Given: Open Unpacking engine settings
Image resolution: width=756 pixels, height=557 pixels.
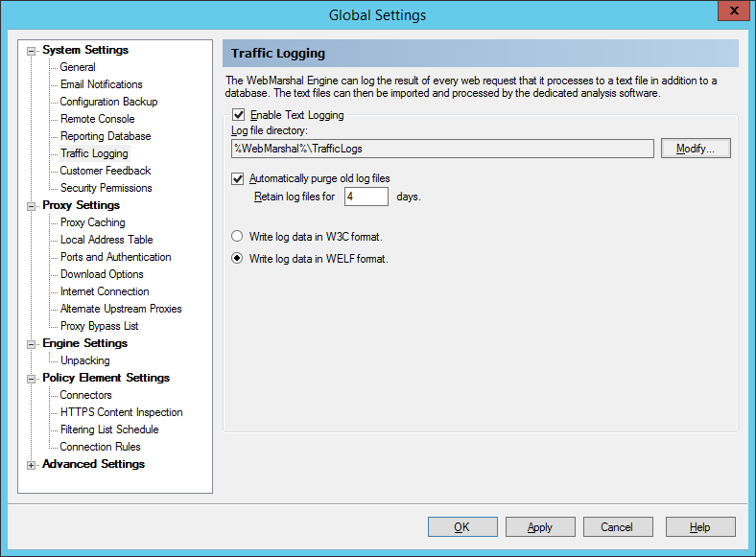Looking at the screenshot, I should point(84,360).
